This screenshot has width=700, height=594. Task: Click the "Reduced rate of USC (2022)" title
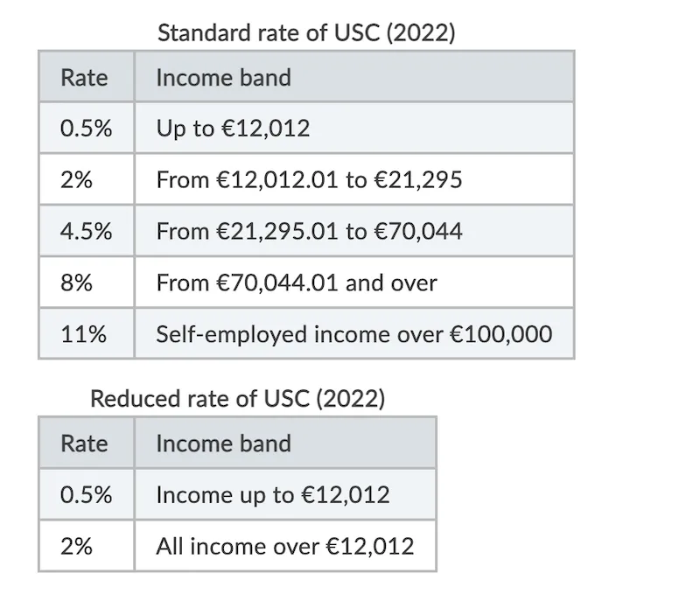(x=237, y=400)
